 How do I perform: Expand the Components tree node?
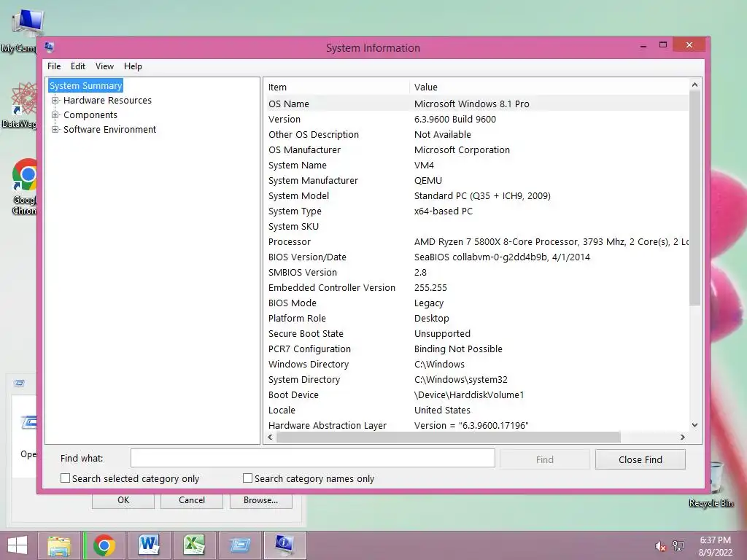[55, 114]
